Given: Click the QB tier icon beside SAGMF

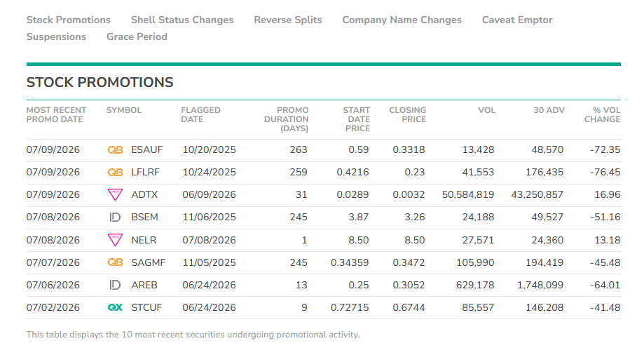Looking at the screenshot, I should [x=115, y=262].
